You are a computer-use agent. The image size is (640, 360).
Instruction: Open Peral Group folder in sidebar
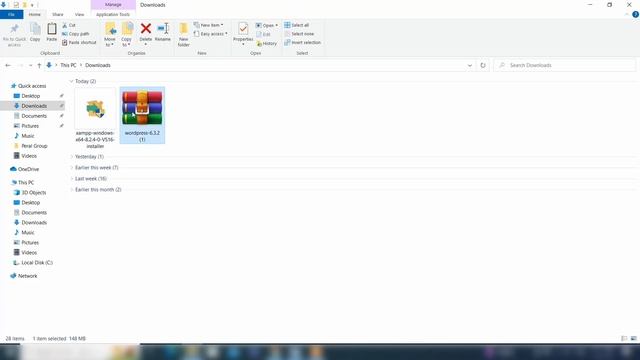pyautogui.click(x=34, y=146)
